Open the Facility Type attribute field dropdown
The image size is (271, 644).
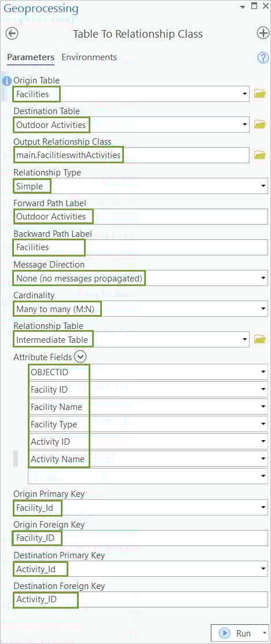tap(263, 424)
